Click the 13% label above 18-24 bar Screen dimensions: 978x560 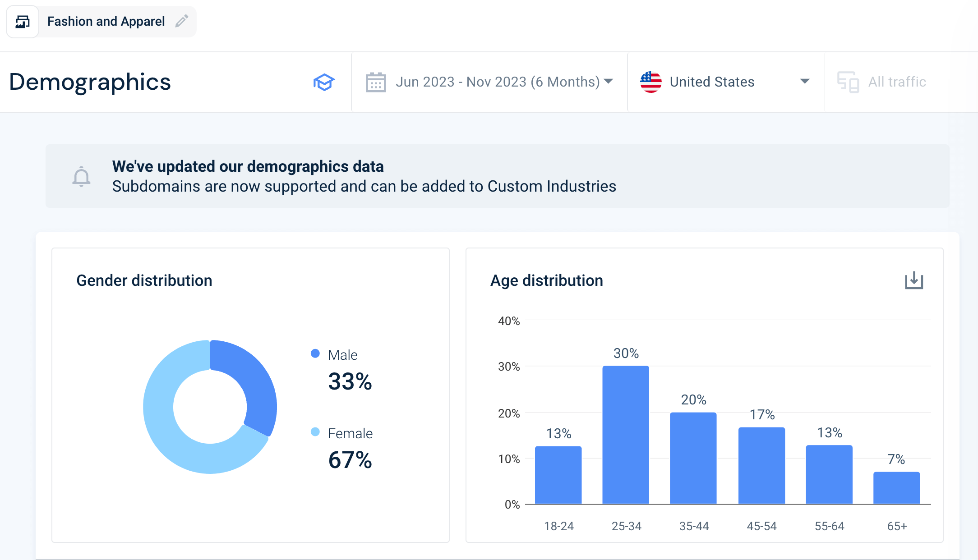559,433
